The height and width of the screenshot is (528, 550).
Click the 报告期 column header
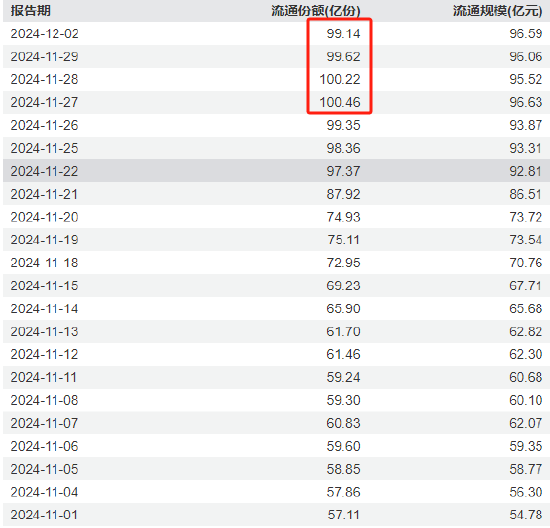(31, 11)
